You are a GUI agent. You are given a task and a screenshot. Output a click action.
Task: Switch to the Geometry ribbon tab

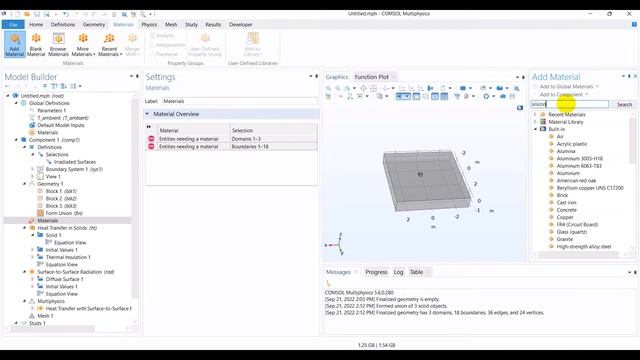coord(94,24)
